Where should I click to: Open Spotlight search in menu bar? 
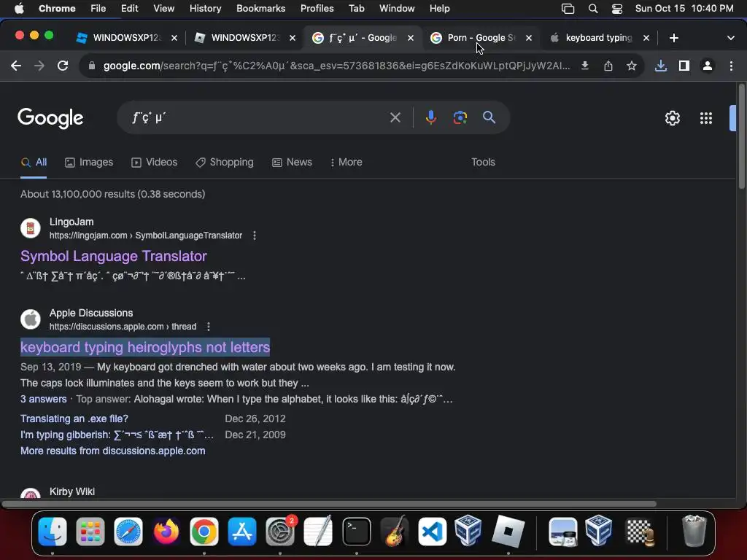click(592, 8)
